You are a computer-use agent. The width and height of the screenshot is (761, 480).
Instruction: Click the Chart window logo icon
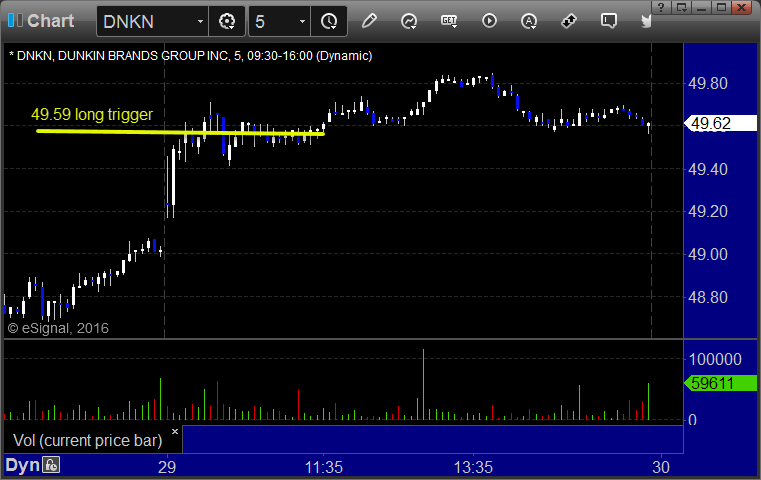15,21
